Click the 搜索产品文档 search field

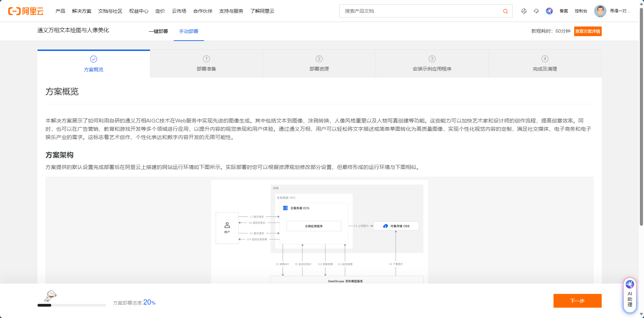point(426,11)
